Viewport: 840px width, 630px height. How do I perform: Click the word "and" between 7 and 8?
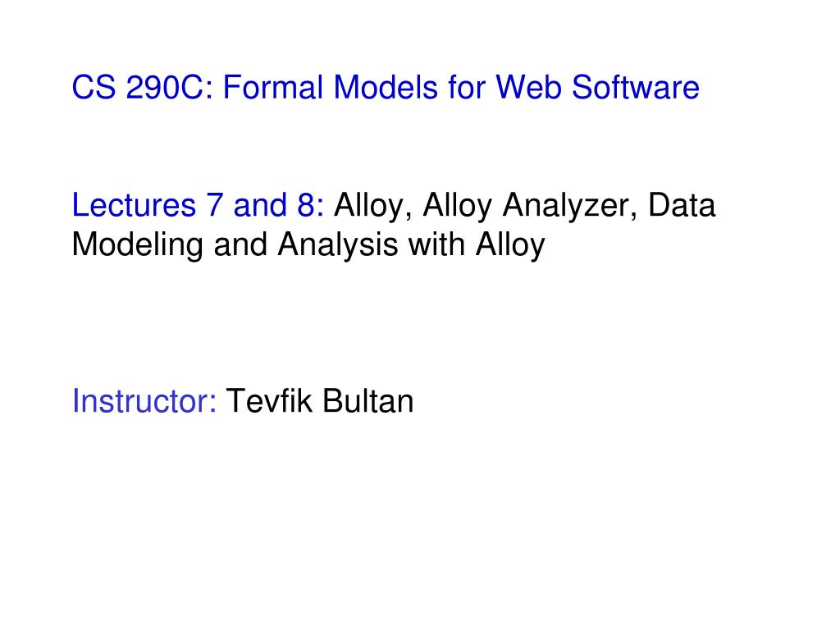click(x=260, y=204)
